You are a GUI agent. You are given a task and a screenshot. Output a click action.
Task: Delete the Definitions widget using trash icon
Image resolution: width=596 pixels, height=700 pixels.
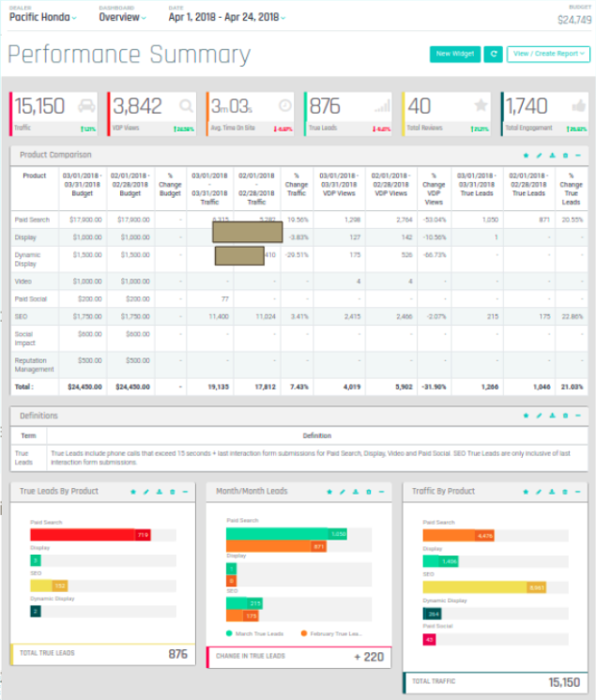pos(565,416)
